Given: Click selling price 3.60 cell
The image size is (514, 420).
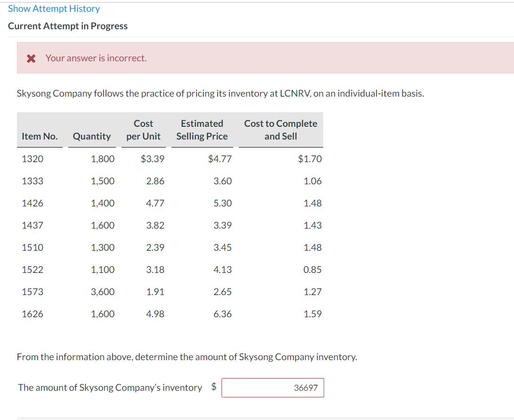Looking at the screenshot, I should [x=222, y=181].
